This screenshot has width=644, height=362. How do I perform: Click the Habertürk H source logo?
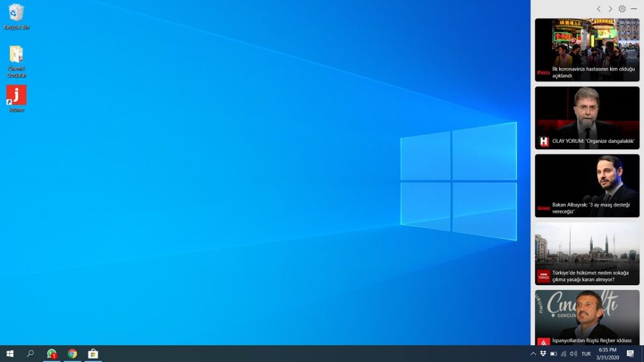(544, 142)
